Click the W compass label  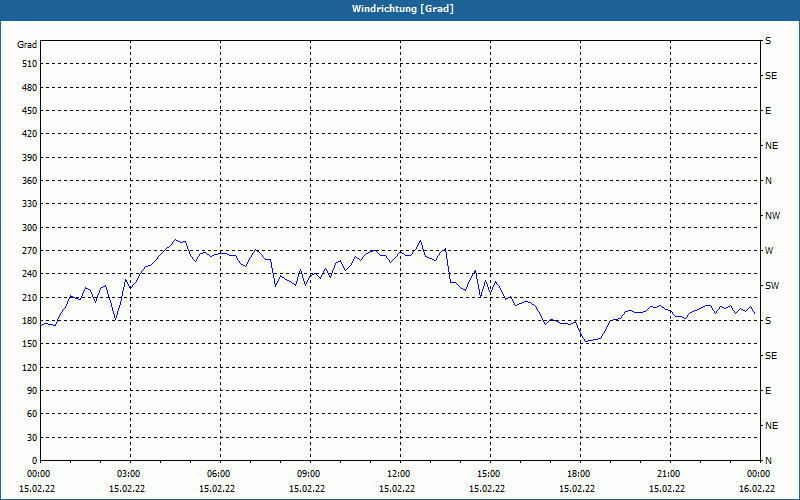click(x=769, y=251)
